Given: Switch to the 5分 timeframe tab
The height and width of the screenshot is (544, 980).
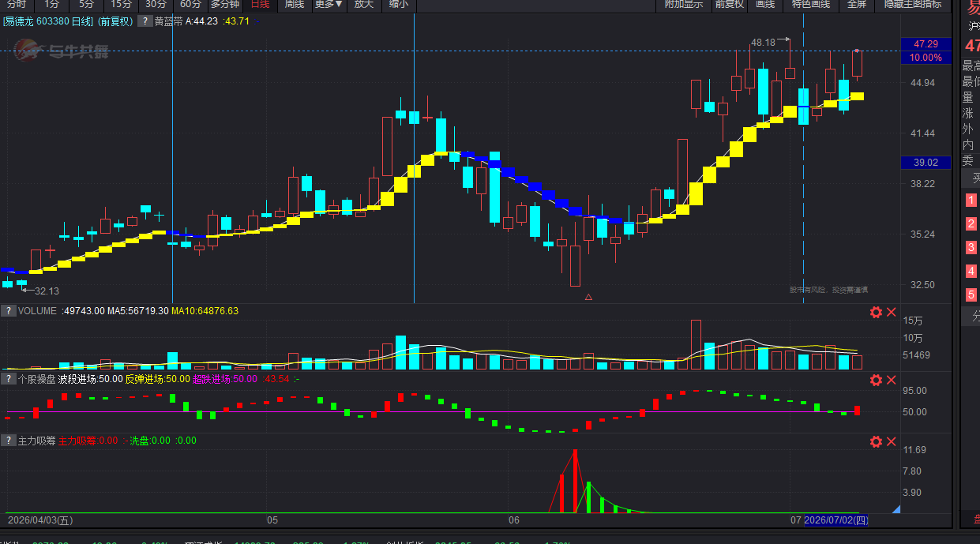Looking at the screenshot, I should point(86,4).
